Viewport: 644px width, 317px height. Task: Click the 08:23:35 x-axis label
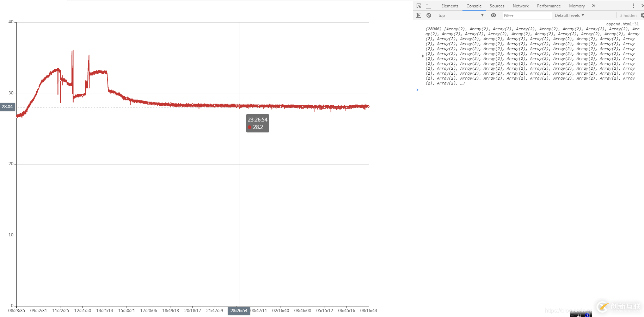(17, 311)
